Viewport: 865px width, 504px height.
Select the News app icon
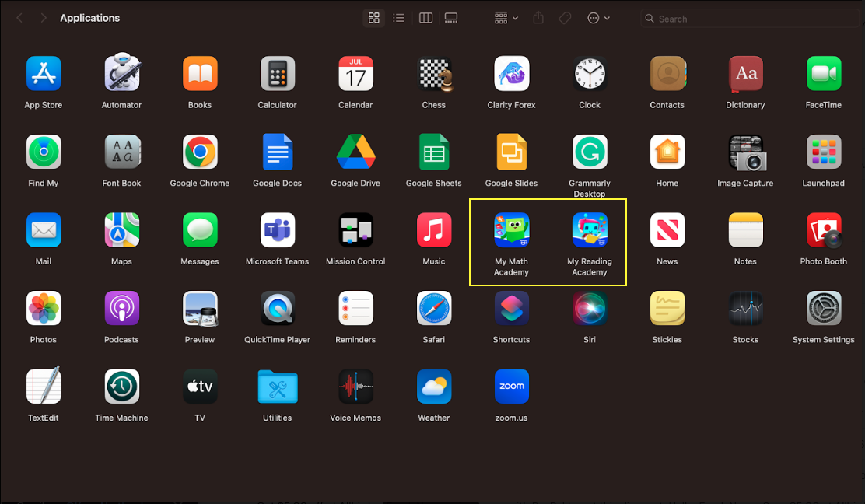coord(667,230)
